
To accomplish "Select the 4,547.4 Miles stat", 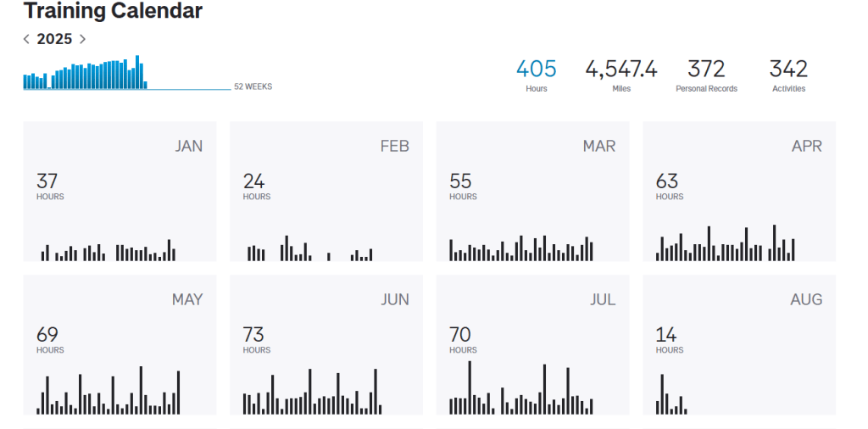I will [x=621, y=75].
